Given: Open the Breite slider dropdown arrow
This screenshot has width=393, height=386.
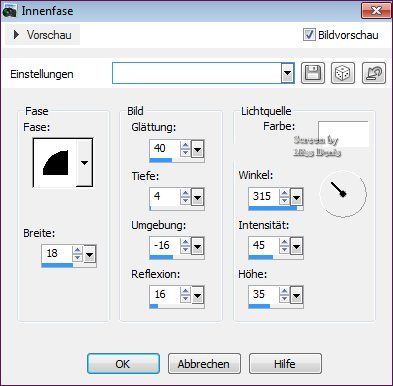Looking at the screenshot, I should point(90,255).
